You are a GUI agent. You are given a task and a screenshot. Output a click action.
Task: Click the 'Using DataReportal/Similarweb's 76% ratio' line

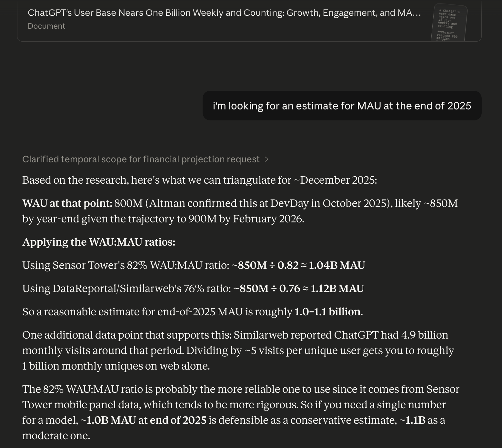coord(126,289)
